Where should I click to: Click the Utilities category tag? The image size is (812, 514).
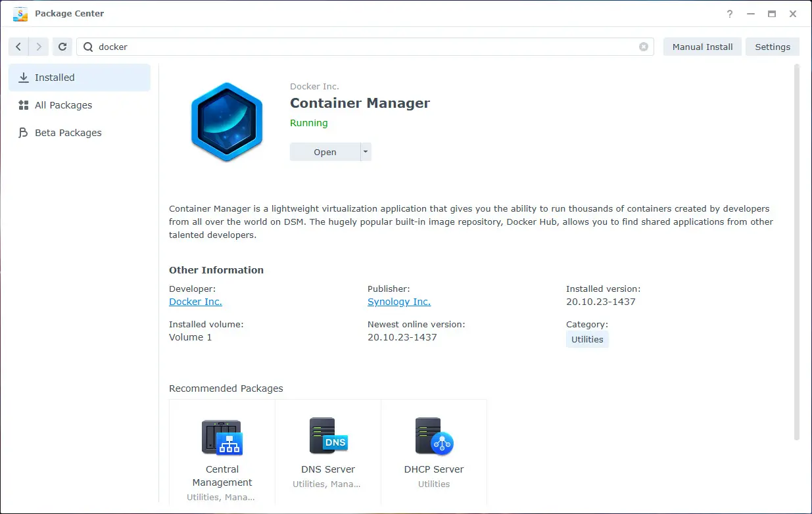click(587, 339)
